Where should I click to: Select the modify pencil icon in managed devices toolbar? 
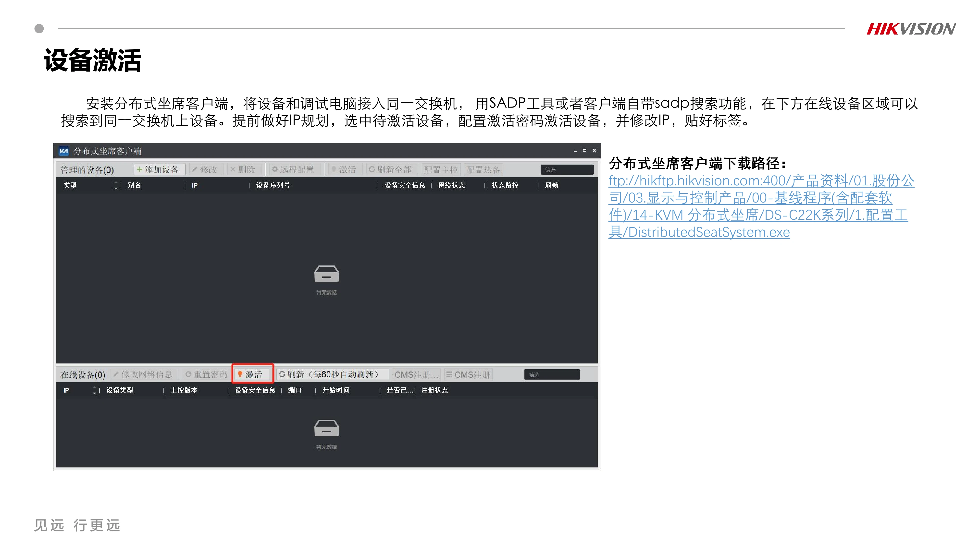(x=195, y=170)
